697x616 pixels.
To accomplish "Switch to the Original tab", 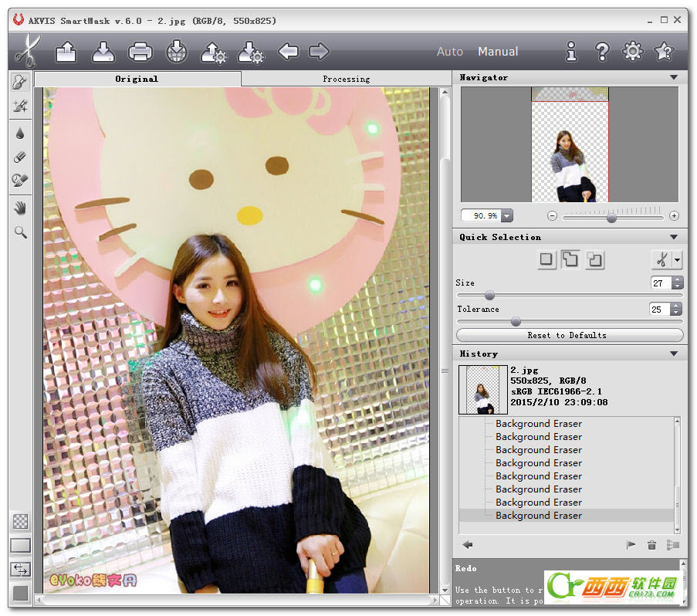I will [137, 79].
